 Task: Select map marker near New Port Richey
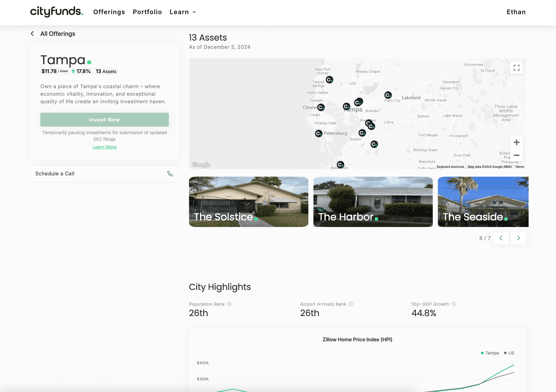click(330, 80)
